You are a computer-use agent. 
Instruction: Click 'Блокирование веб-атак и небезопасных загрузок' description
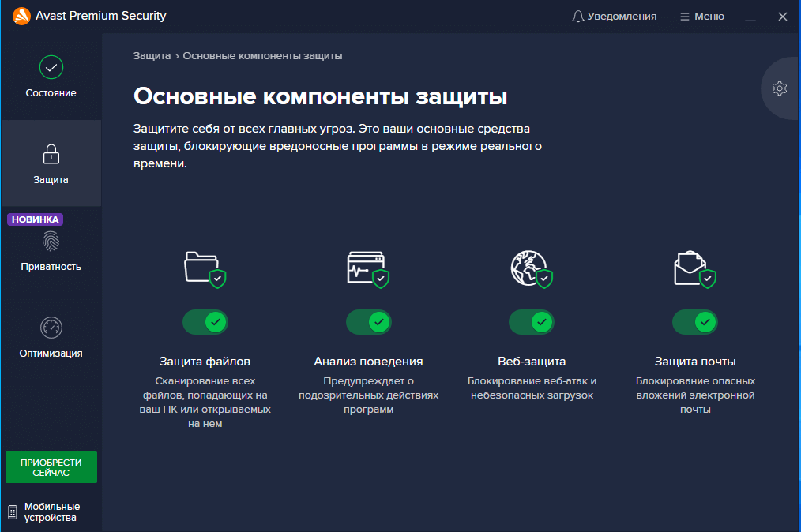532,388
